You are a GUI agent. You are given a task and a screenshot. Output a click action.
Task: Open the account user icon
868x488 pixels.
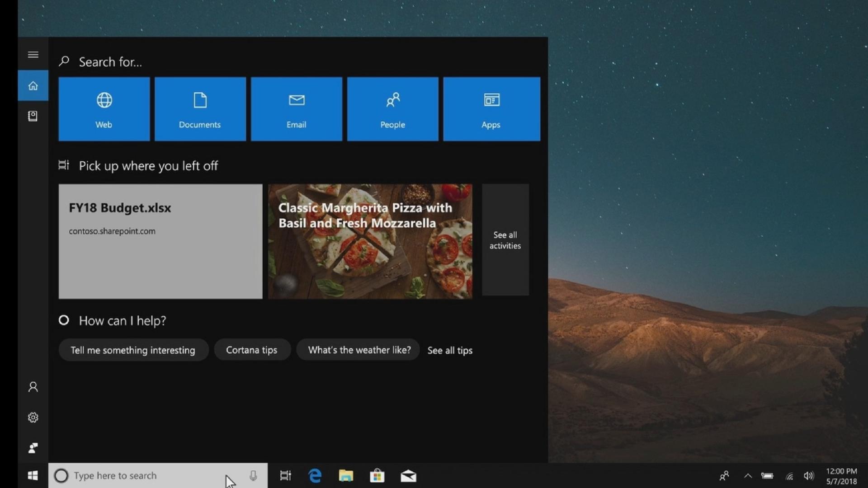click(x=33, y=387)
